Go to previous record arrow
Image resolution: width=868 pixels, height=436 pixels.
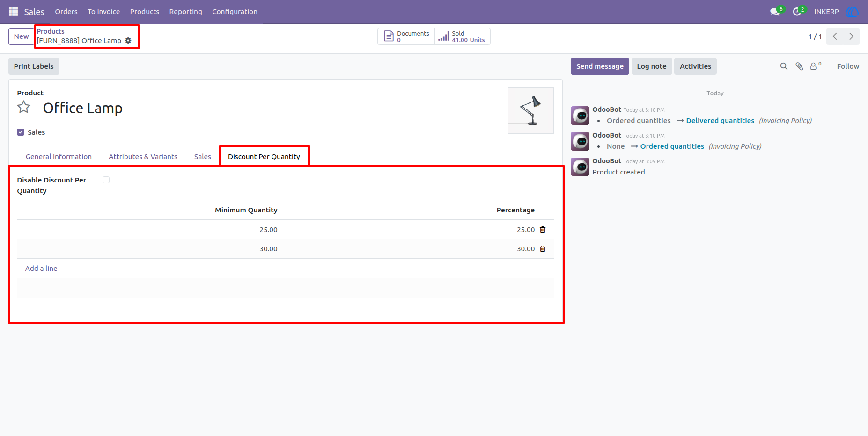tap(835, 36)
